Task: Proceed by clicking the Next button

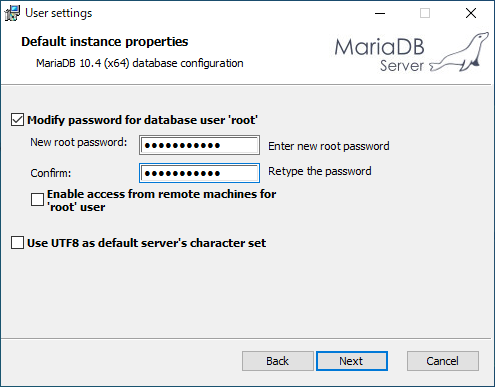Action: tap(352, 361)
